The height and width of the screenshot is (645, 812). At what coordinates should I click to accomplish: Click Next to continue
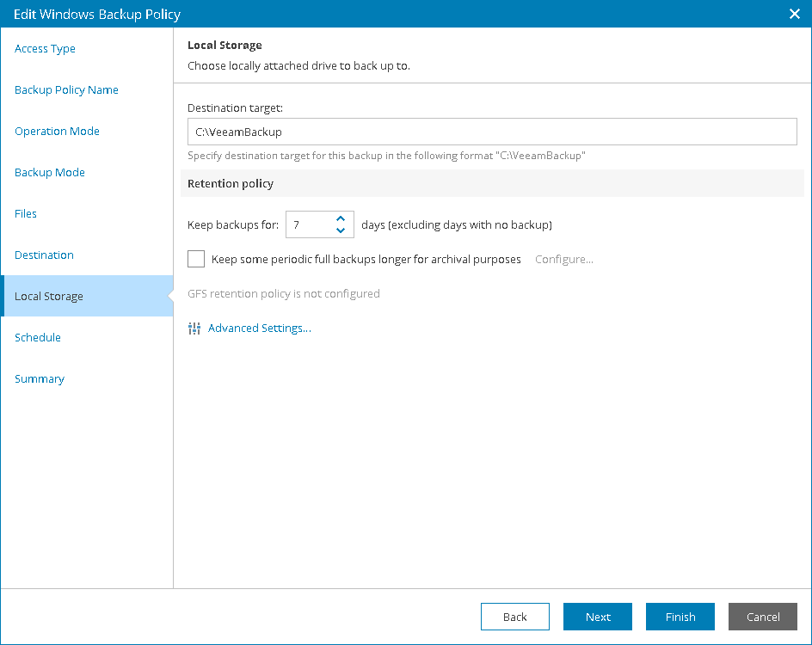click(597, 617)
